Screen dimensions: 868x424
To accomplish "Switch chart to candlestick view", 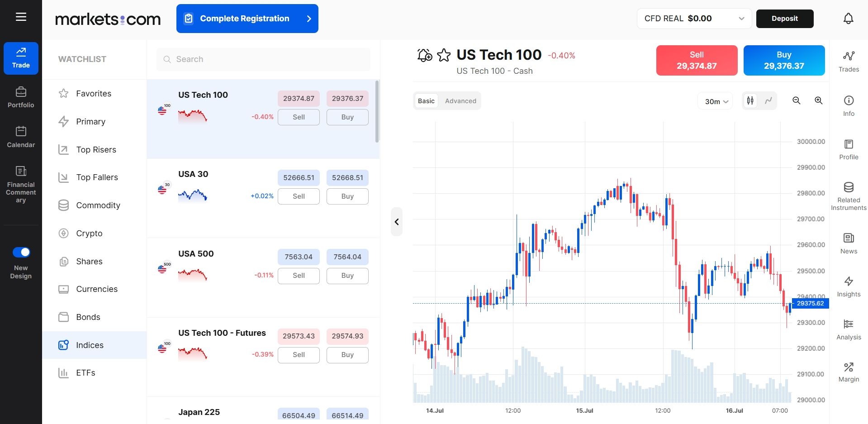I will pos(750,100).
